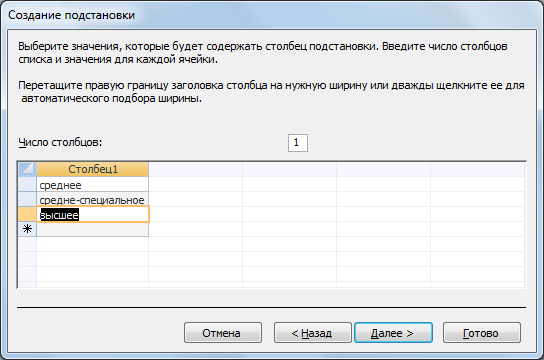The height and width of the screenshot is (360, 544).
Task: Select the new-row asterisk selector
Action: pyautogui.click(x=27, y=229)
